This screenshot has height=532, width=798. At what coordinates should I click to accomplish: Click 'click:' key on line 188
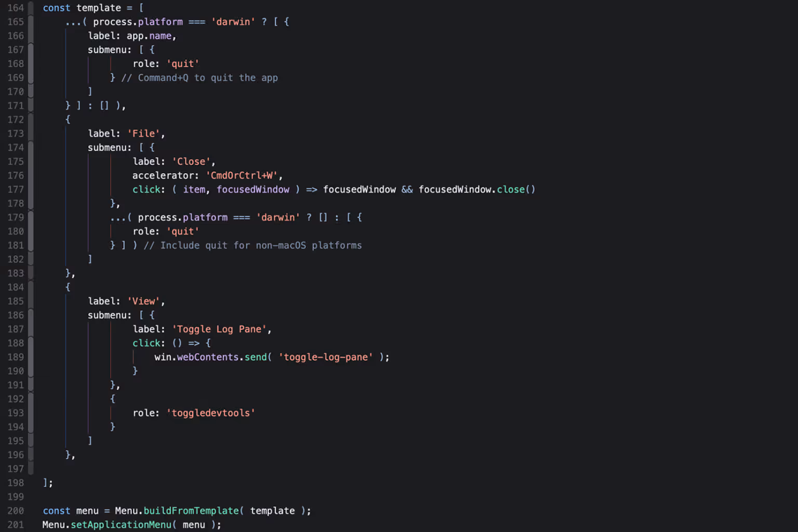(149, 343)
